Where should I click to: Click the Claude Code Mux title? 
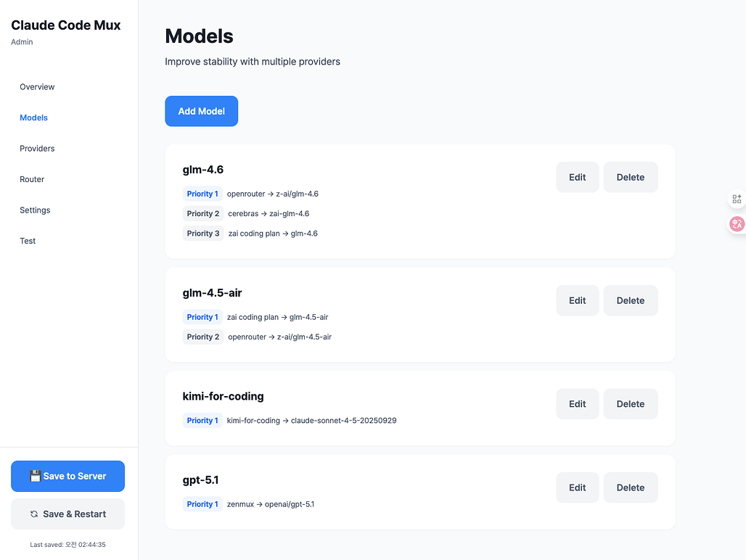pos(66,25)
